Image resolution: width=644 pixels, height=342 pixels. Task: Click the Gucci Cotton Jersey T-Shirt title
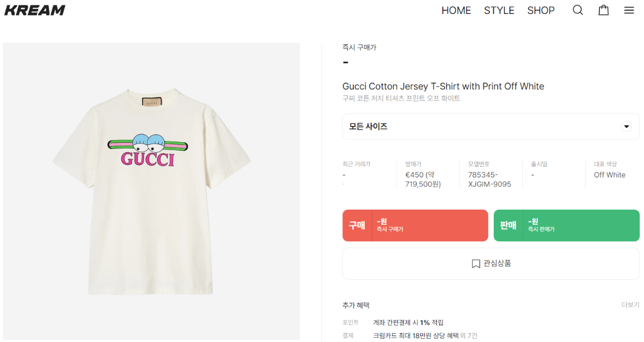click(x=443, y=86)
